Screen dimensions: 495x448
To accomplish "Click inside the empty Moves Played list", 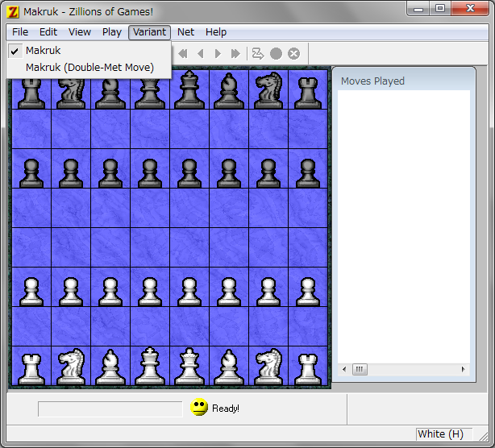I will pyautogui.click(x=404, y=226).
